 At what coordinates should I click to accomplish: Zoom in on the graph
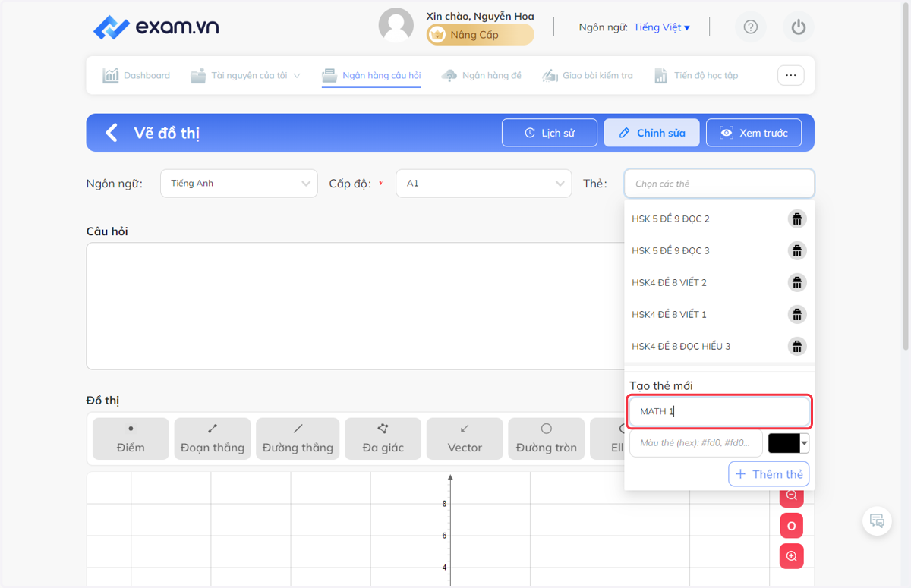coord(791,557)
